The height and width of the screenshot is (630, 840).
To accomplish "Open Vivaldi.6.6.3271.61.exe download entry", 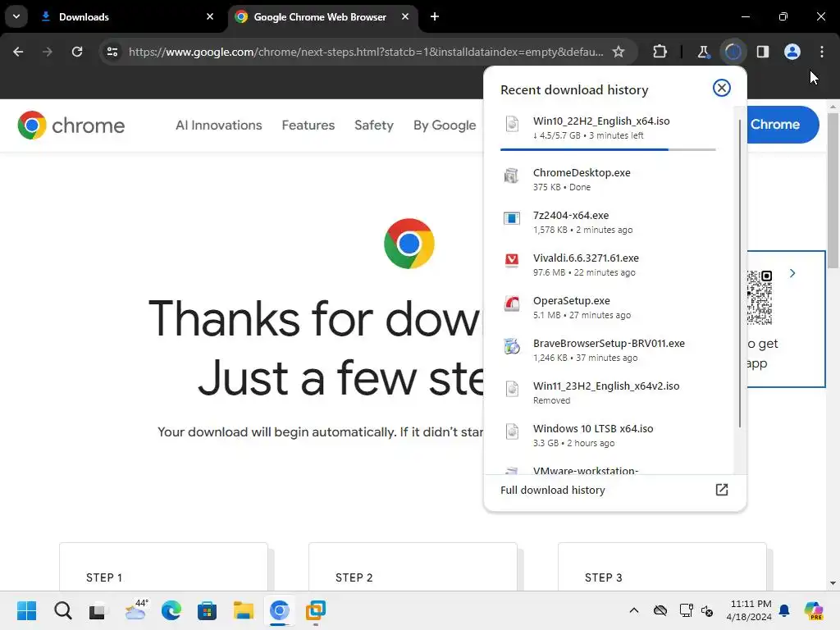I will coord(608,265).
